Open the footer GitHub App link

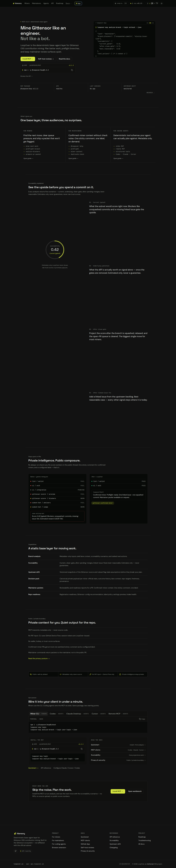85,844
